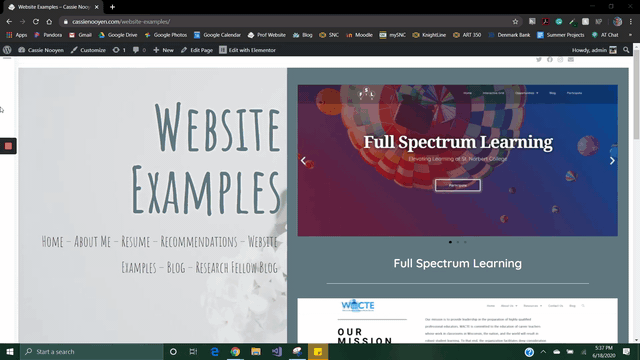
Task: Open the updates counter in admin bar
Action: 119,50
